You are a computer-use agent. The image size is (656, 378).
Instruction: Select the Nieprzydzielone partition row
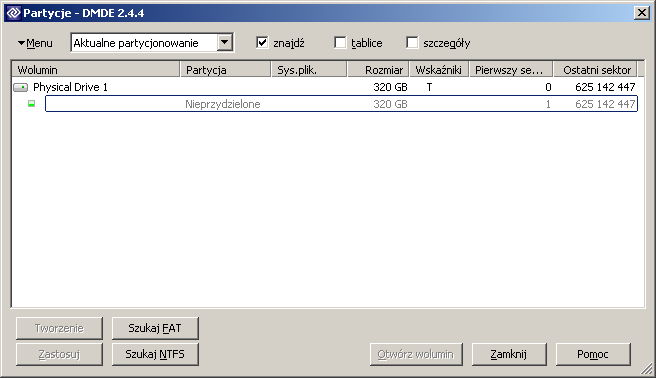[x=341, y=104]
